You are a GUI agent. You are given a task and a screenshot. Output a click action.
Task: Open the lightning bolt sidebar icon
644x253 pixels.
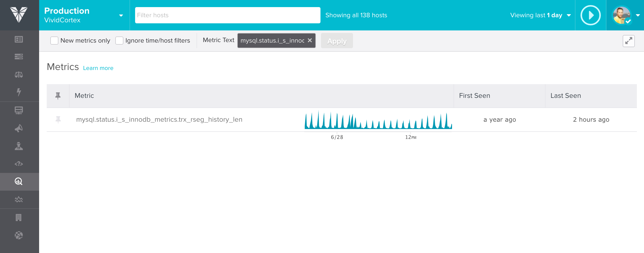pos(19,92)
